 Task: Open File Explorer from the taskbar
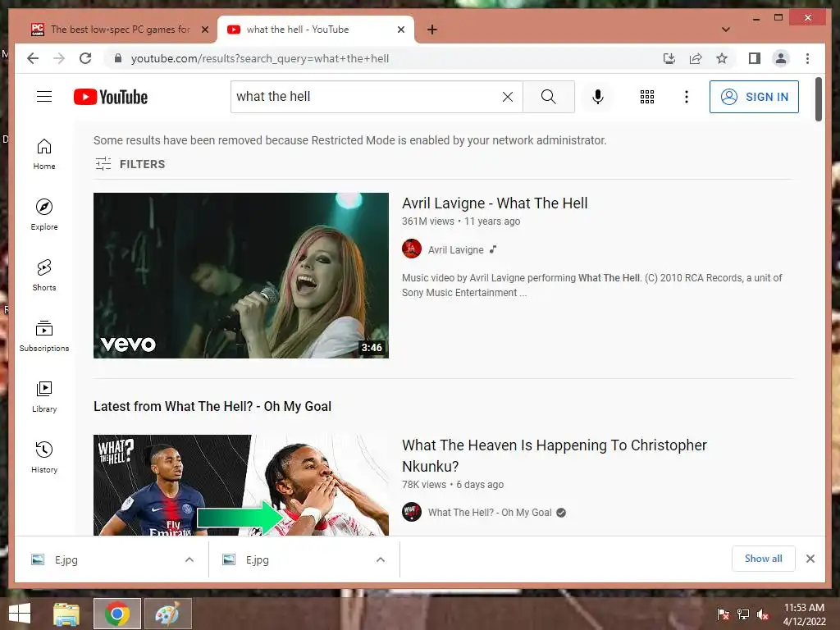coord(66,614)
